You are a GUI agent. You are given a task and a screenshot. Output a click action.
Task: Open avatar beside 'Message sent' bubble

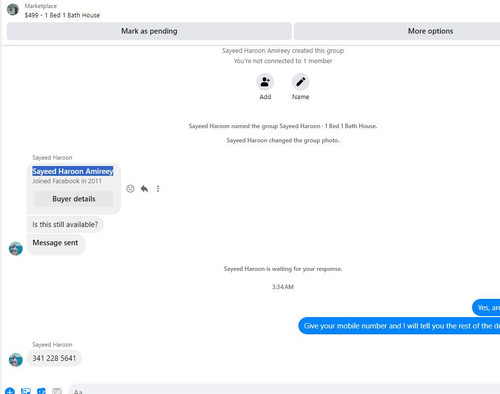point(16,249)
